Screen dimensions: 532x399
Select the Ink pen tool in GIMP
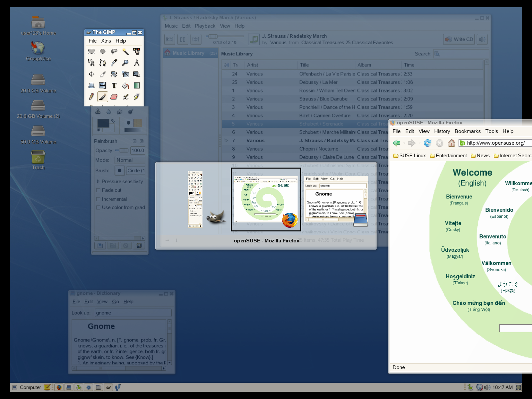137,97
